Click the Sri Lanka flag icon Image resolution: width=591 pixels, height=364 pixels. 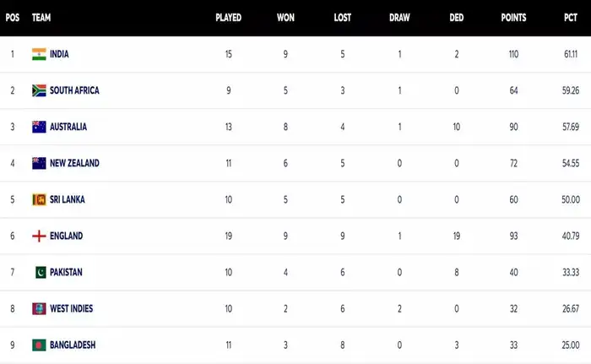pyautogui.click(x=39, y=199)
